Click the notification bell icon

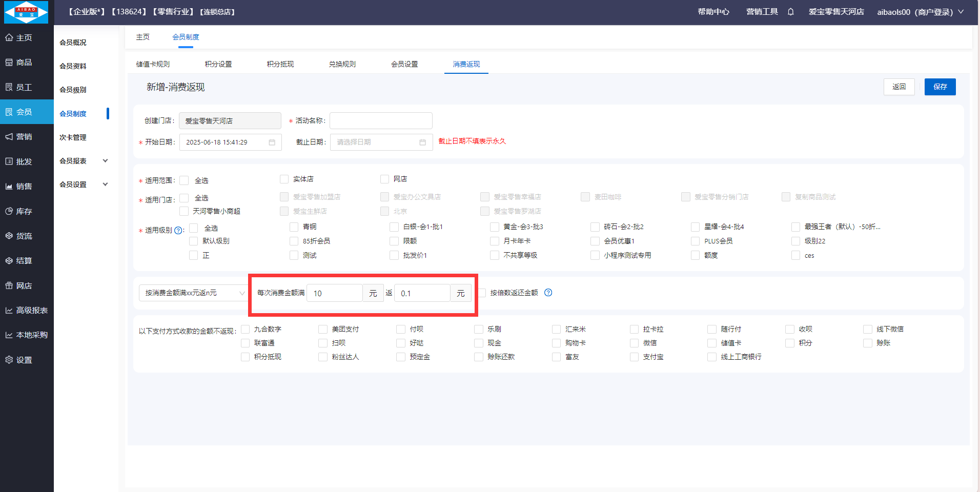tap(790, 12)
